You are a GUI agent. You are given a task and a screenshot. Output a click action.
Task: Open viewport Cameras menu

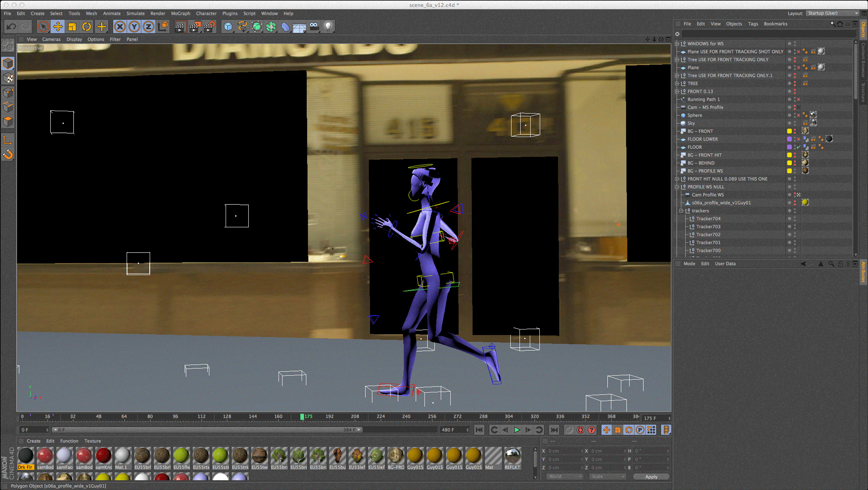pyautogui.click(x=51, y=39)
